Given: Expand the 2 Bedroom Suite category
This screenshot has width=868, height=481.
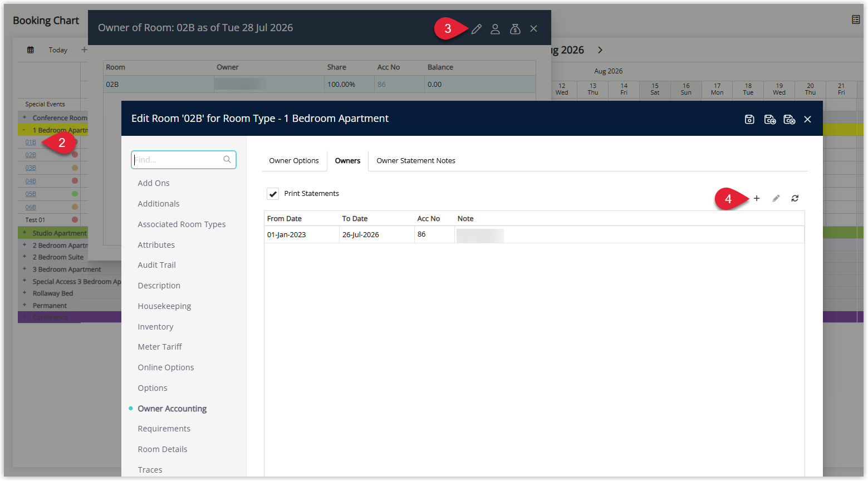Looking at the screenshot, I should point(24,257).
